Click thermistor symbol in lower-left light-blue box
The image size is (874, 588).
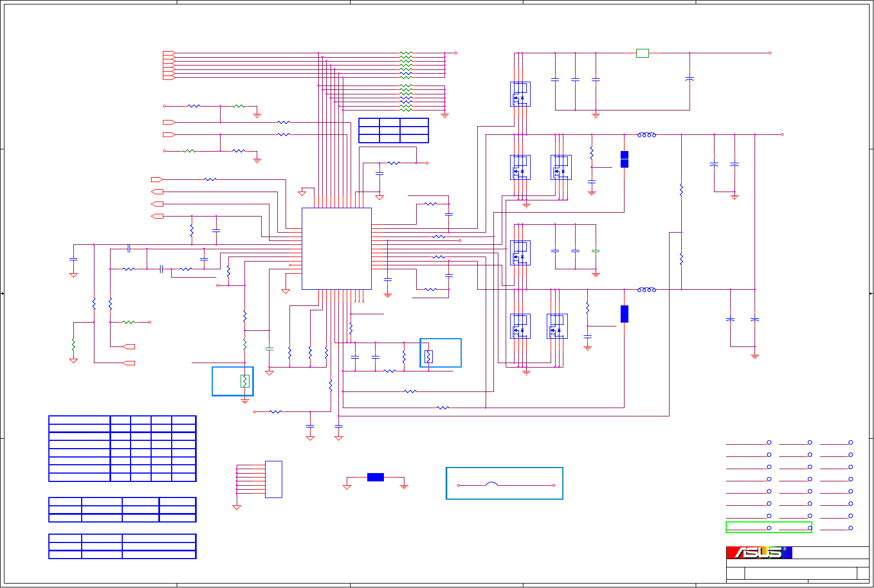[244, 381]
